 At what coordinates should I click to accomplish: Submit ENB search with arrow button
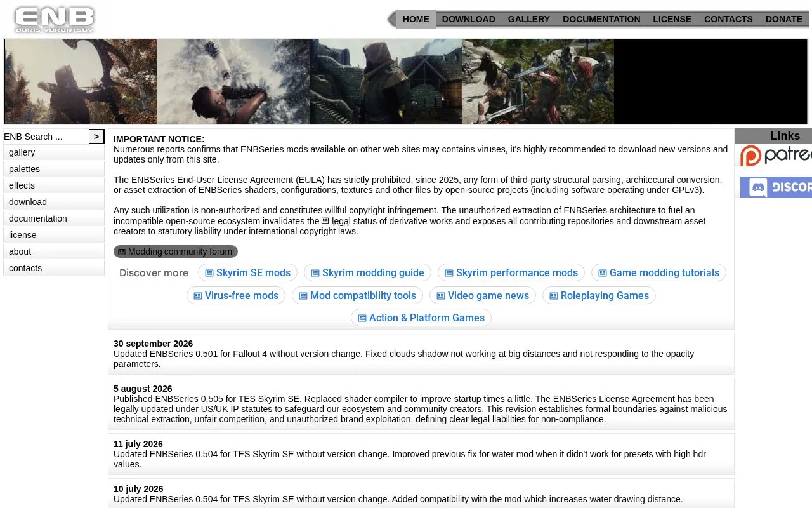[96, 137]
